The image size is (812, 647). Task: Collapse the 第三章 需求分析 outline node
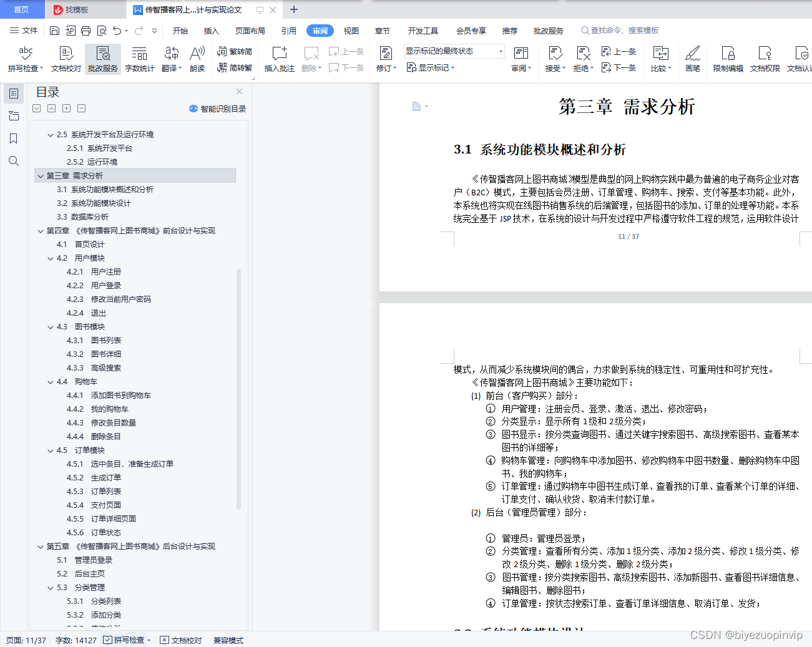pyautogui.click(x=41, y=176)
